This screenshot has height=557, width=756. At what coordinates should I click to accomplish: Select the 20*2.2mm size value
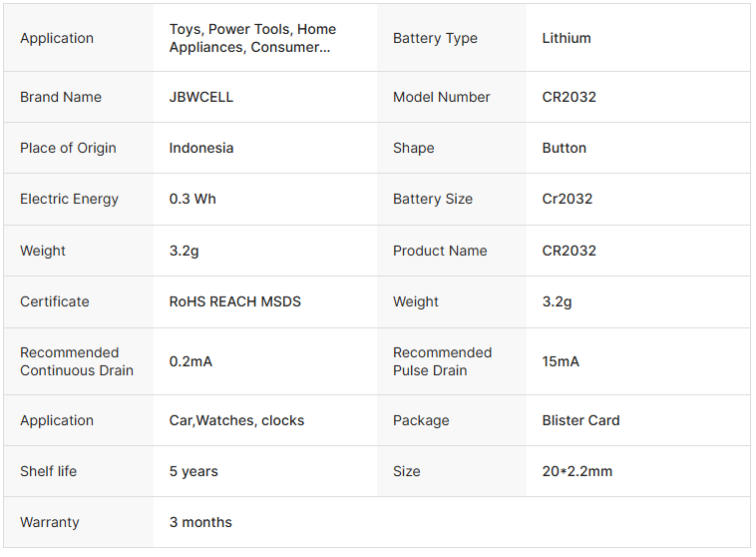(577, 471)
